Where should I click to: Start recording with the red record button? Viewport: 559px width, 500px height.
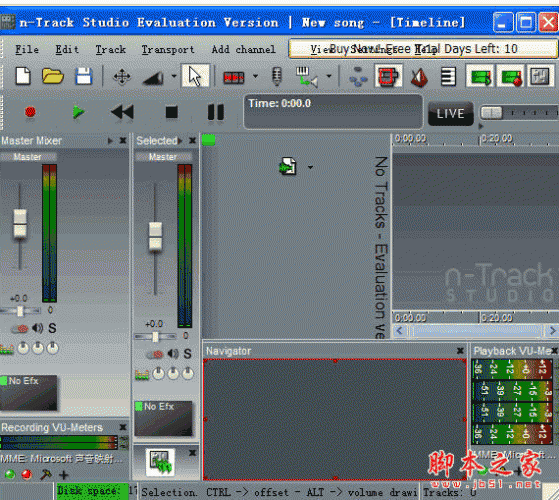click(x=30, y=112)
